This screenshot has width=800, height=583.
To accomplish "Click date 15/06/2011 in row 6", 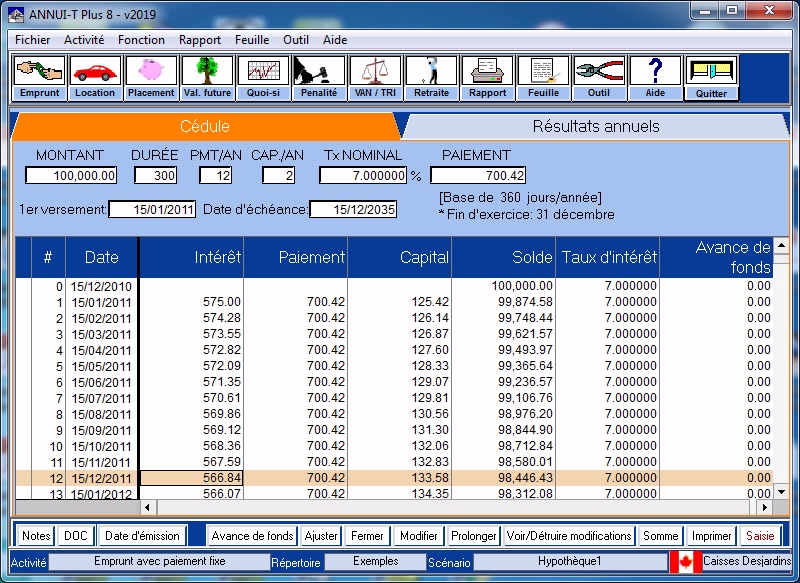I will 102,382.
